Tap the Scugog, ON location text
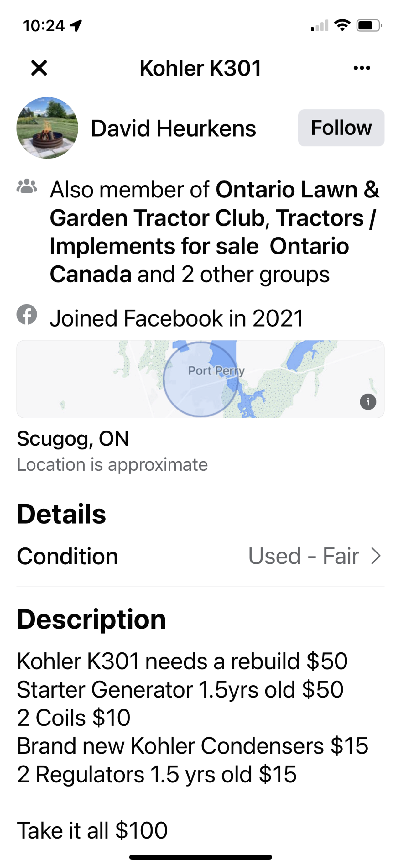This screenshot has height=868, width=401. tap(73, 439)
